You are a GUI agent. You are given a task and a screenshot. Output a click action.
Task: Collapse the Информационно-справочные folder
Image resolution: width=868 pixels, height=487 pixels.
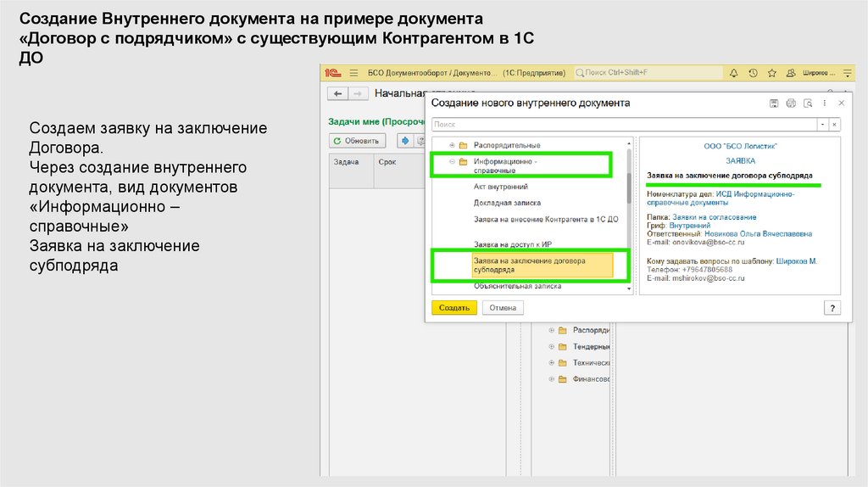(452, 161)
